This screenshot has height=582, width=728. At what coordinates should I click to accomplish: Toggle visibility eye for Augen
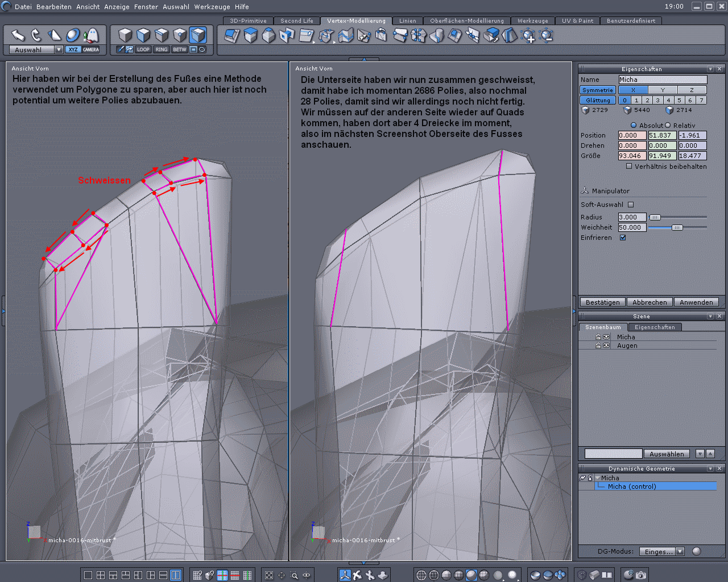click(606, 346)
